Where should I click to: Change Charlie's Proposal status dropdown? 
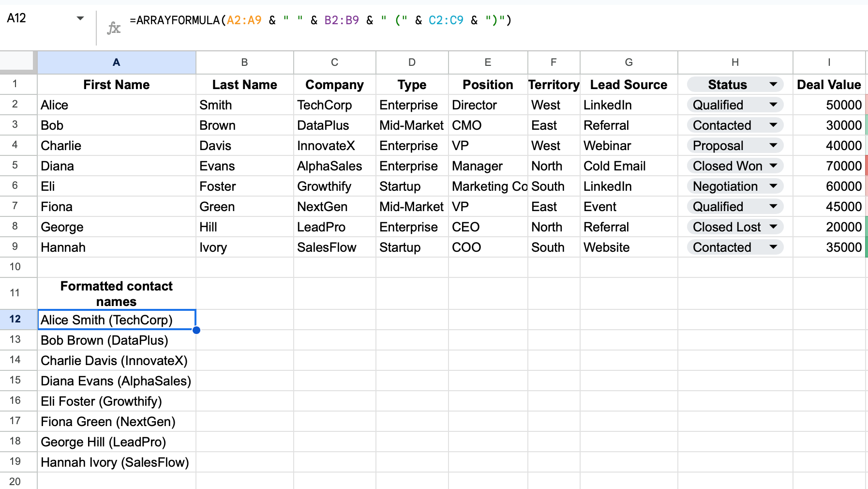773,146
